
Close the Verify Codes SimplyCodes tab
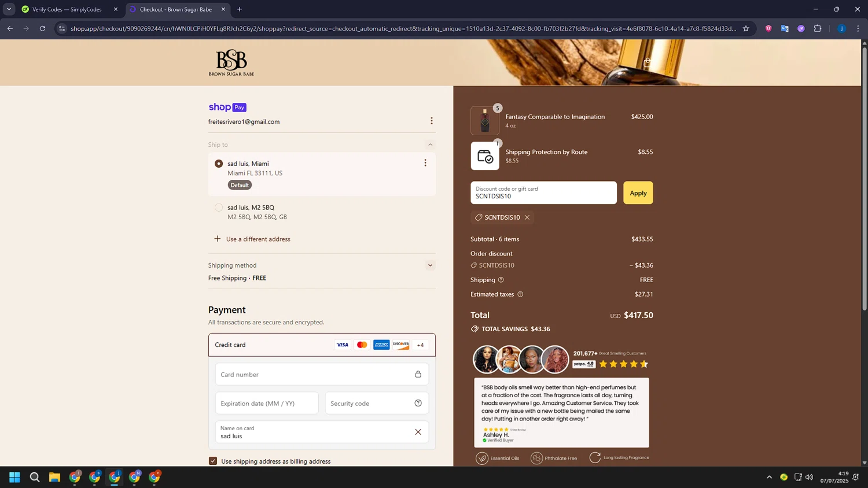click(115, 9)
